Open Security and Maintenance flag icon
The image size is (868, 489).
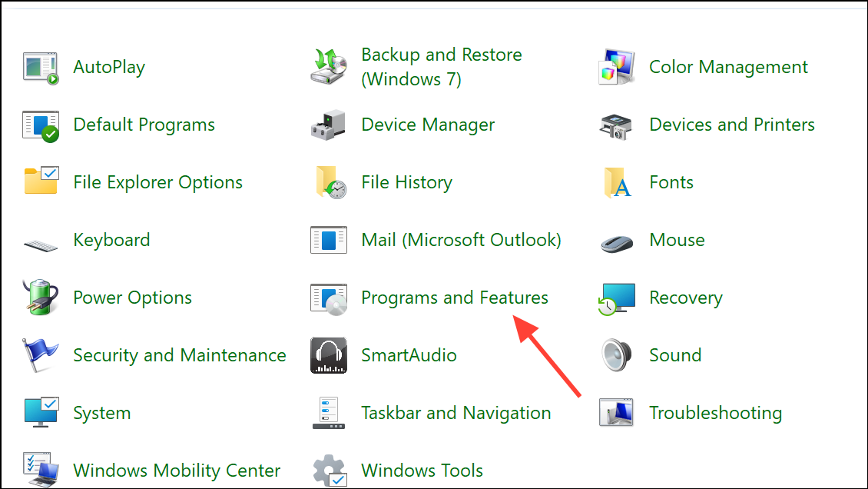pos(40,355)
